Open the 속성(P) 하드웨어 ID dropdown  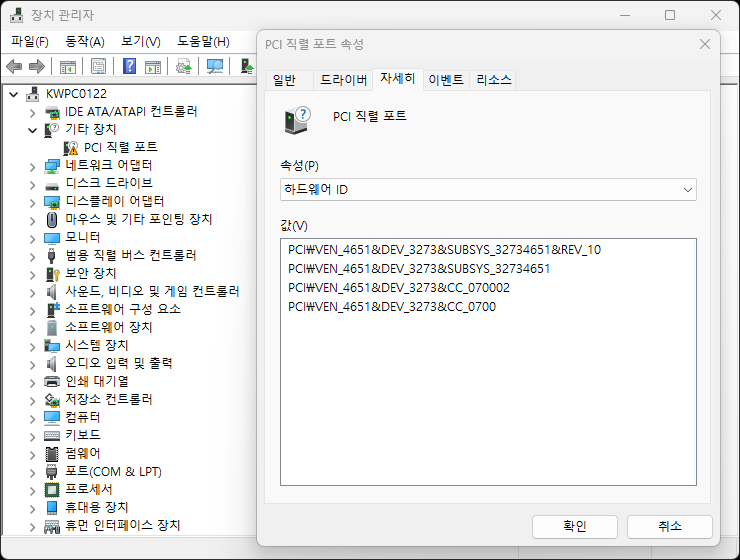488,190
